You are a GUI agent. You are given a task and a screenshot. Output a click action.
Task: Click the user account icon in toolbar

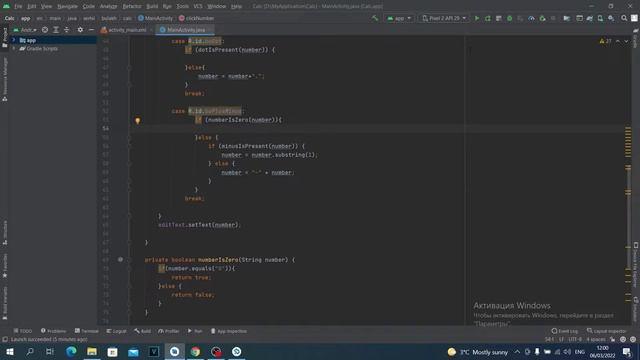click(634, 18)
